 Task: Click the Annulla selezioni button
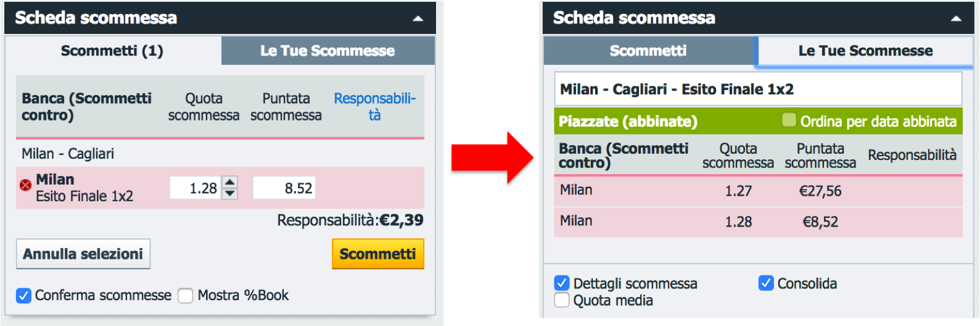click(x=83, y=254)
